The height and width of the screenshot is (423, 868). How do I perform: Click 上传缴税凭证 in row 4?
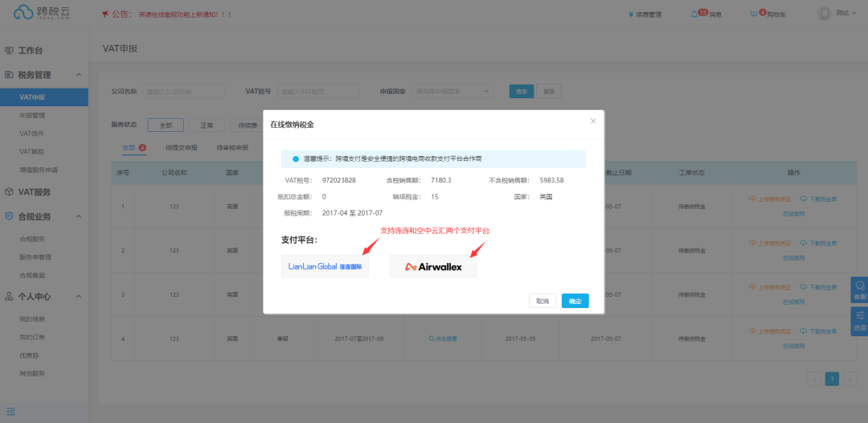click(770, 331)
